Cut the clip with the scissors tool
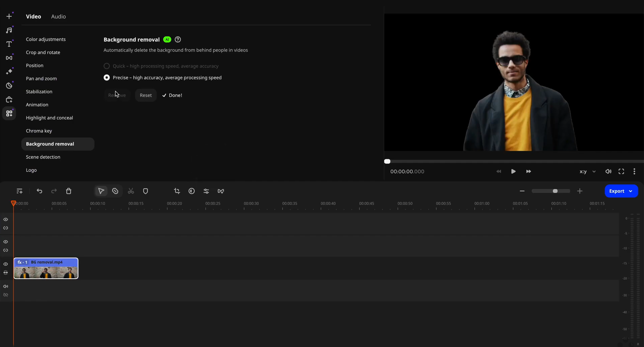The width and height of the screenshot is (644, 347). [x=131, y=191]
